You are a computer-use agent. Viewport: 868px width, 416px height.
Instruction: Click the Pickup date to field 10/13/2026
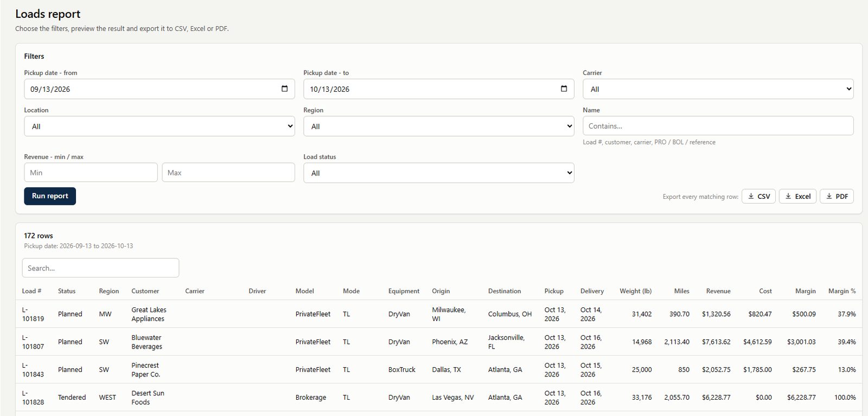[x=438, y=89]
